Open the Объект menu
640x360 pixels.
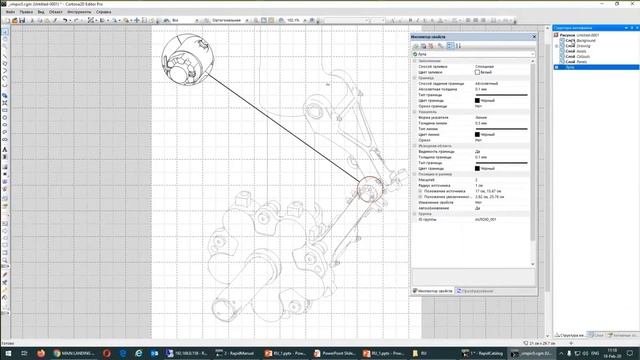click(56, 12)
